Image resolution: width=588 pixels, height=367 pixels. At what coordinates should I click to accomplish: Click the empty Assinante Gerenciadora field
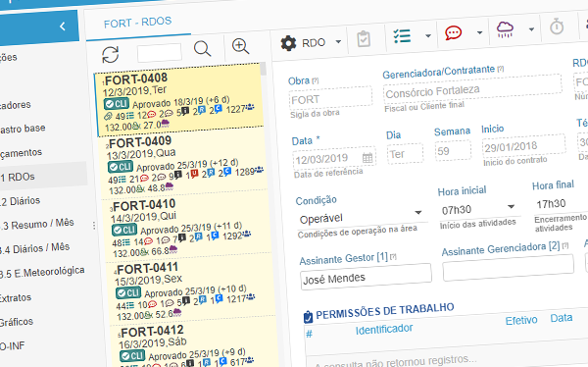[508, 268]
